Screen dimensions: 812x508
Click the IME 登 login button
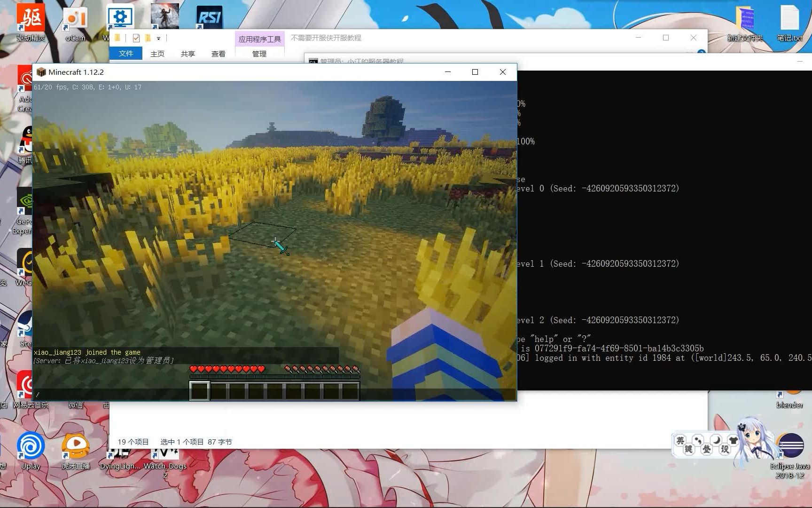707,449
